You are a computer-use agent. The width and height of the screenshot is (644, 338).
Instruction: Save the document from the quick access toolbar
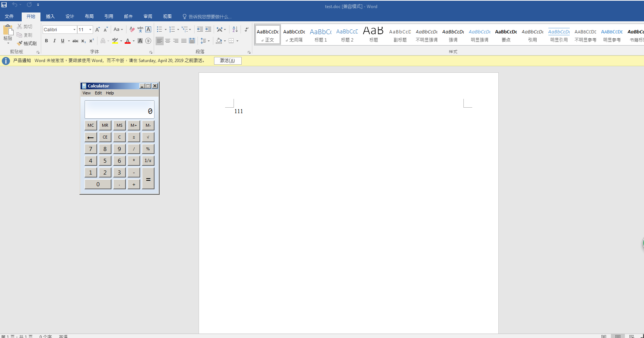coord(4,5)
